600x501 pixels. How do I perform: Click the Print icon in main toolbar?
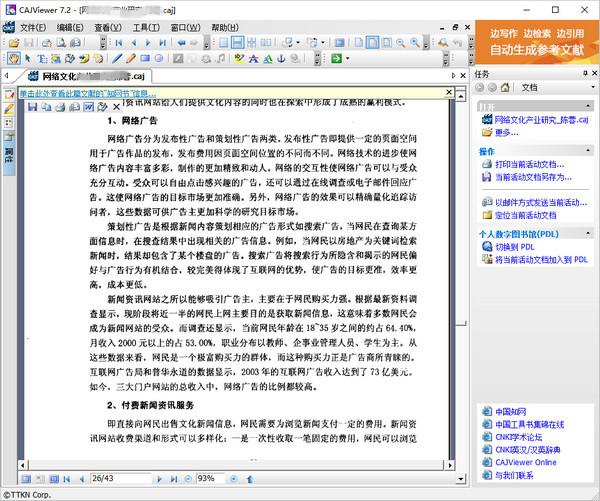[x=46, y=42]
